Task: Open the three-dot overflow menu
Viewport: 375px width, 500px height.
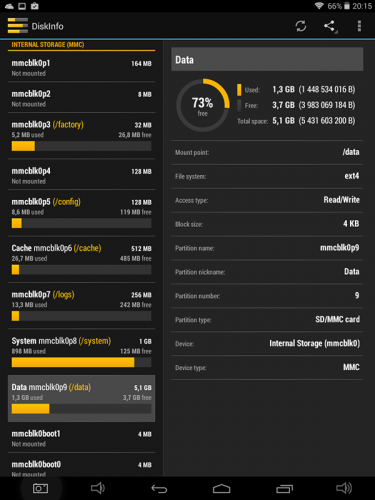Action: tap(359, 26)
